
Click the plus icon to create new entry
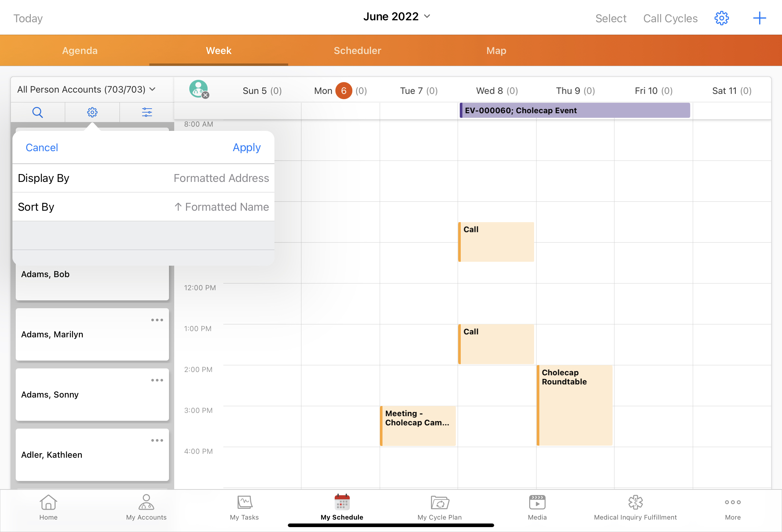(x=759, y=18)
